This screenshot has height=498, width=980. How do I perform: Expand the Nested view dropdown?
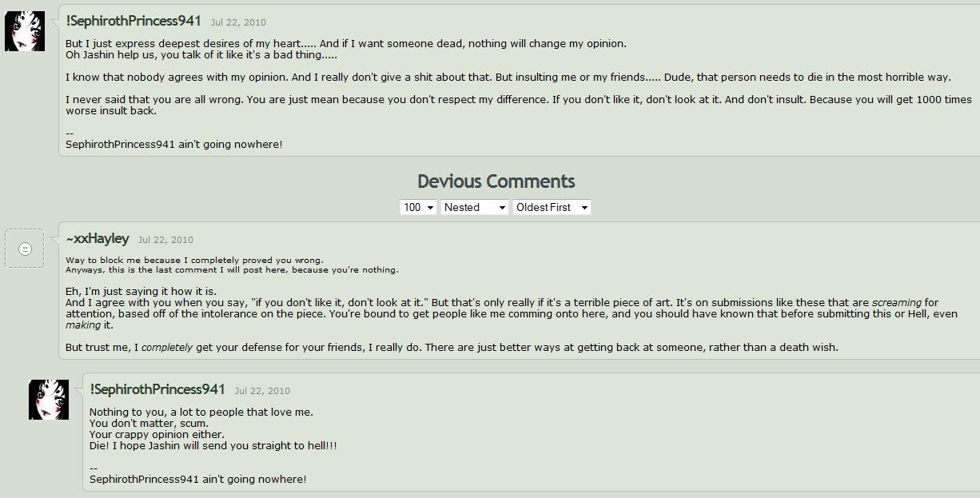pyautogui.click(x=475, y=207)
